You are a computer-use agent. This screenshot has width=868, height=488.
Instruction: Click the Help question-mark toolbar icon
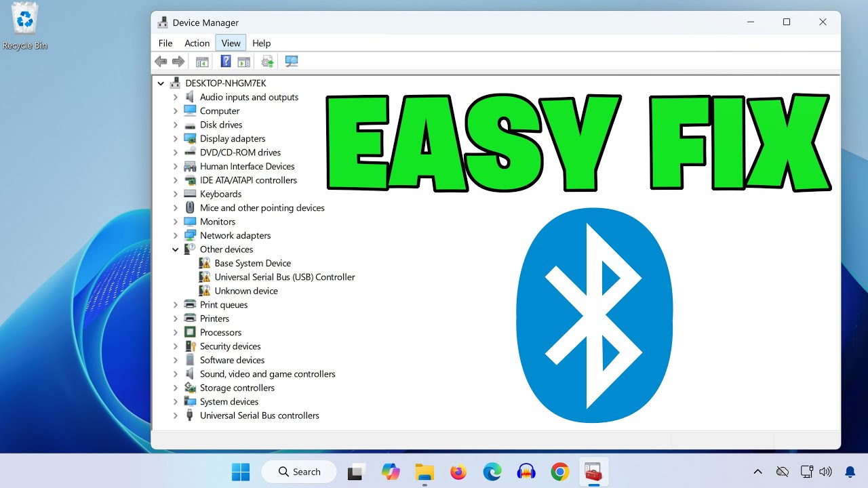[x=226, y=62]
